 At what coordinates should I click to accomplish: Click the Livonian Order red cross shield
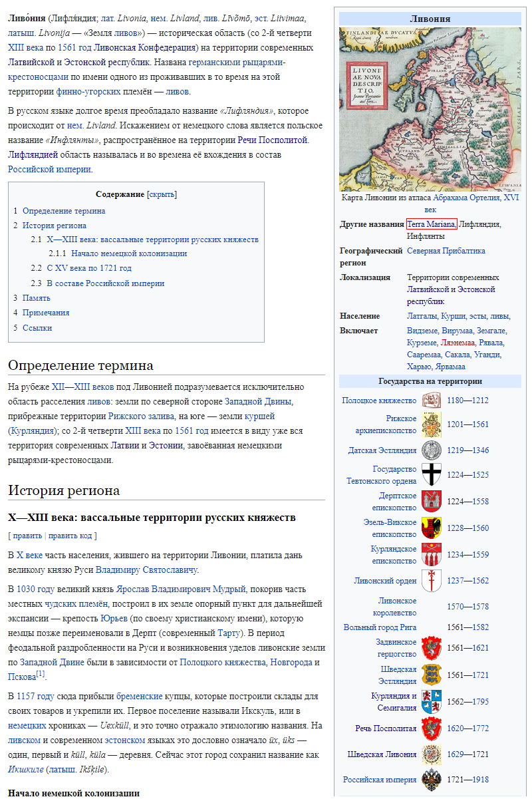[x=432, y=581]
